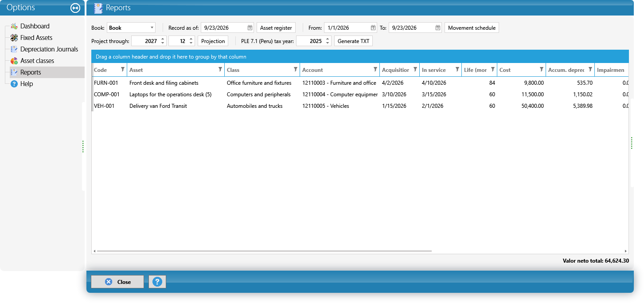Decrease the Project through month 12
644x303 pixels.
(x=191, y=43)
